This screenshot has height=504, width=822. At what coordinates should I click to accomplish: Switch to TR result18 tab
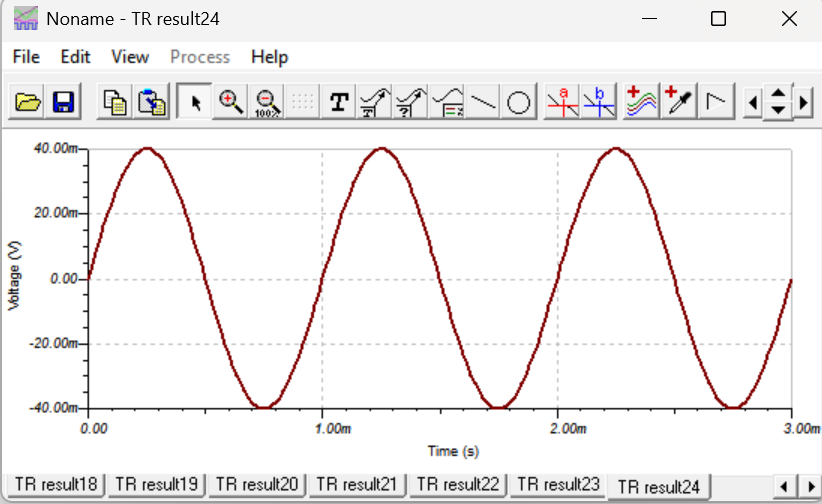(56, 484)
